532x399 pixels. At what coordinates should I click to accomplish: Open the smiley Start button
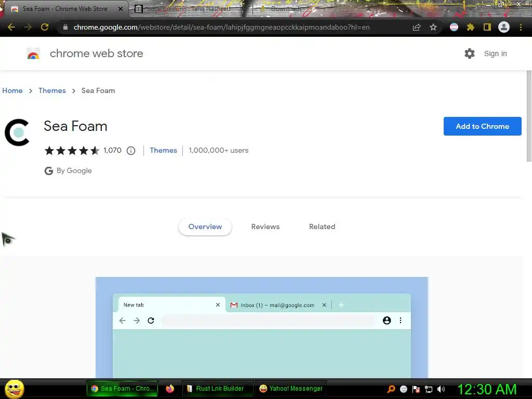pos(14,389)
